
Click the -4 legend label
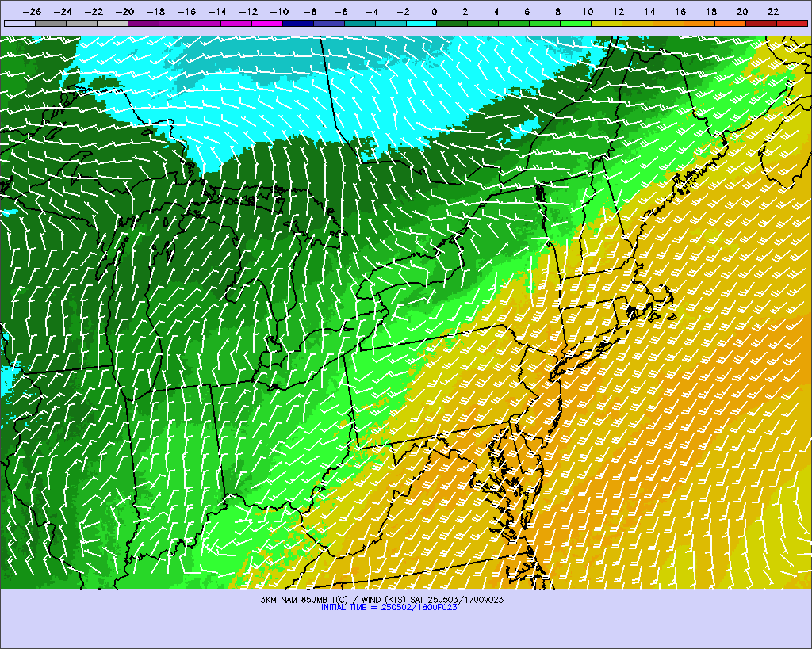(372, 11)
